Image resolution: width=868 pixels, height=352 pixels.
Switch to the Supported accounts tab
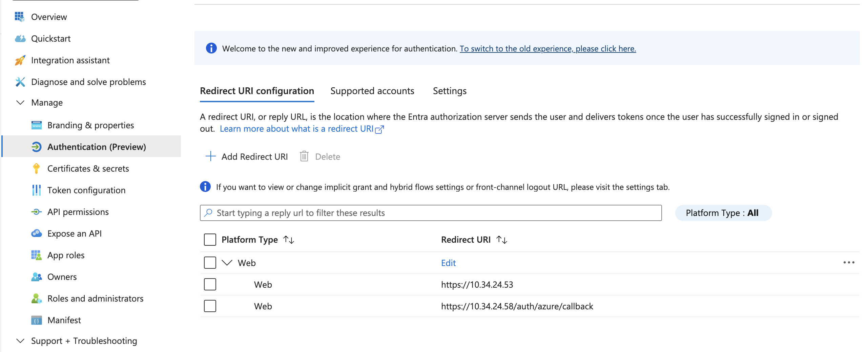tap(372, 91)
